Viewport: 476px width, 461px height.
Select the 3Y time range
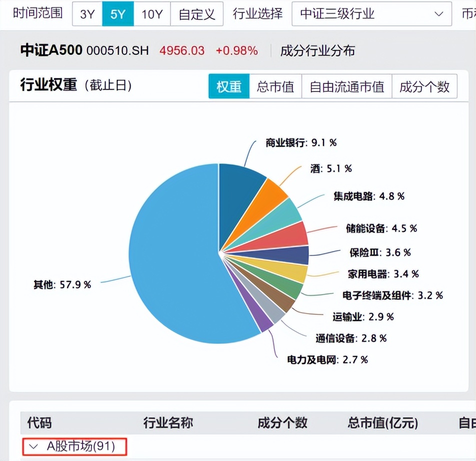pyautogui.click(x=87, y=14)
